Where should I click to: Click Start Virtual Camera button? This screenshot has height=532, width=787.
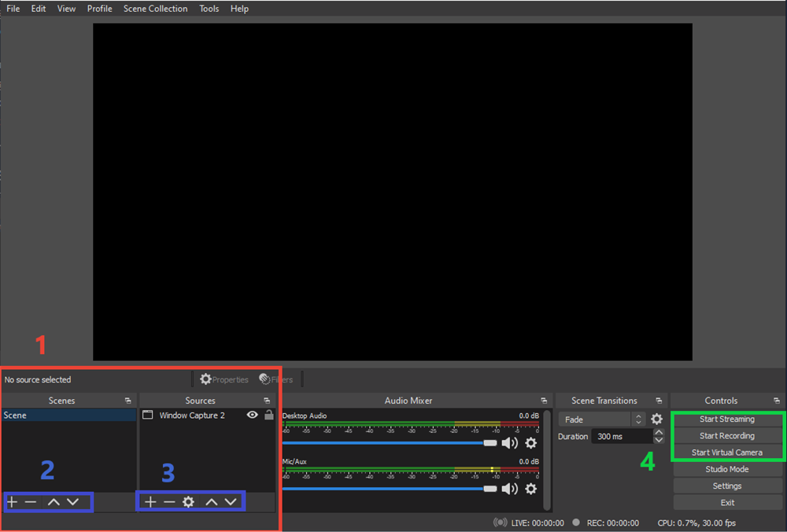click(726, 453)
